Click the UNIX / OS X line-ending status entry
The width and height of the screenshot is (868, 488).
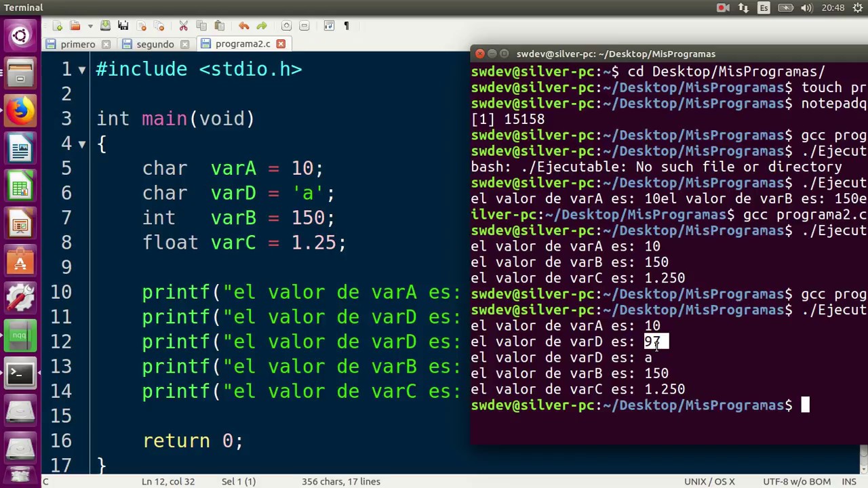click(709, 481)
